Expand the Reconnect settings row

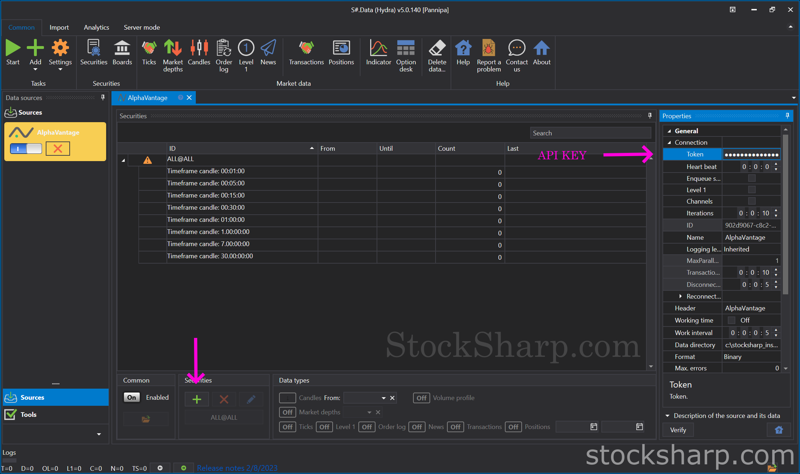(681, 297)
